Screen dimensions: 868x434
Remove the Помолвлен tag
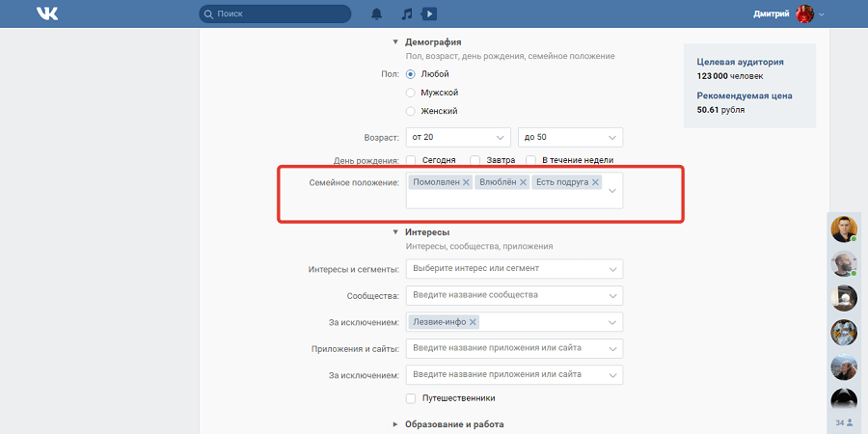(466, 182)
